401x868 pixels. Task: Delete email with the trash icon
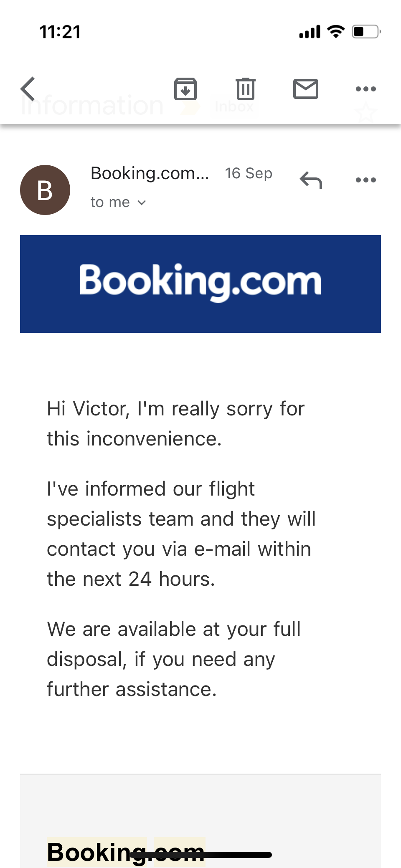click(x=246, y=89)
